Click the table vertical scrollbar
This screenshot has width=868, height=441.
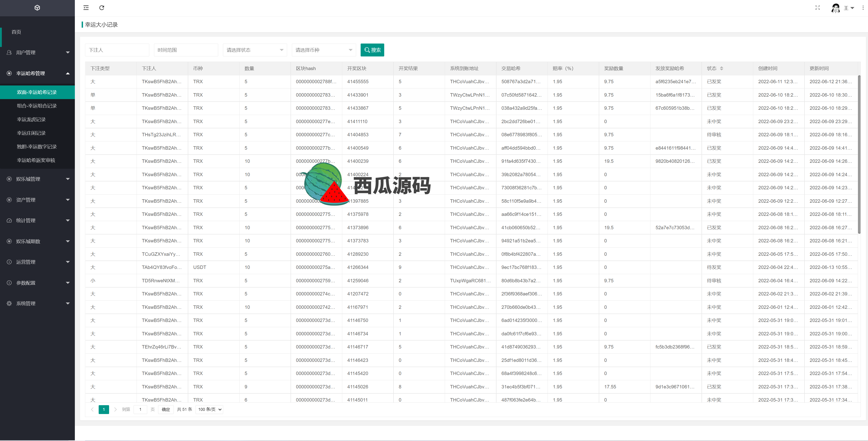pyautogui.click(x=859, y=155)
